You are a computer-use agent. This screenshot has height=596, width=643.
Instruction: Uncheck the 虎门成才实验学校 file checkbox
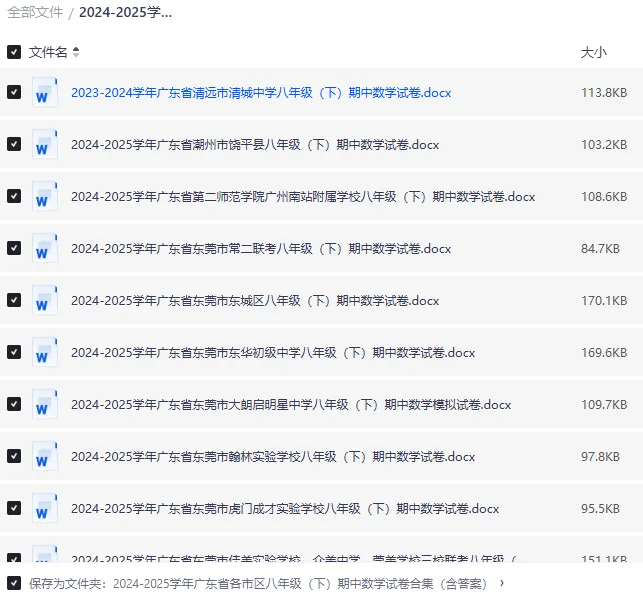click(x=14, y=508)
